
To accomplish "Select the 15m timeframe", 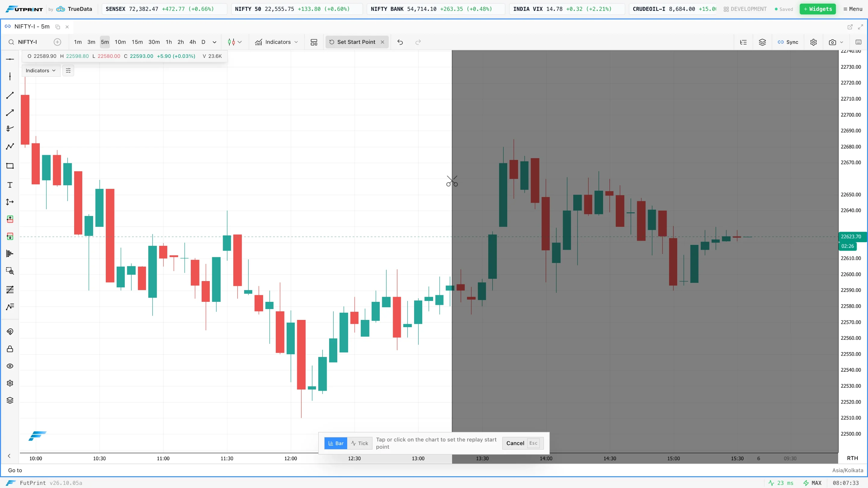I will [137, 42].
